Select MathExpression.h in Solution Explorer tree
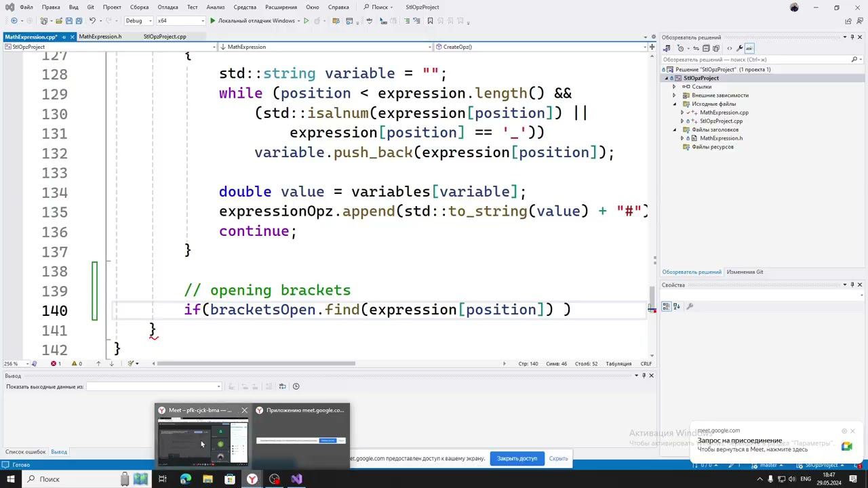 (721, 138)
